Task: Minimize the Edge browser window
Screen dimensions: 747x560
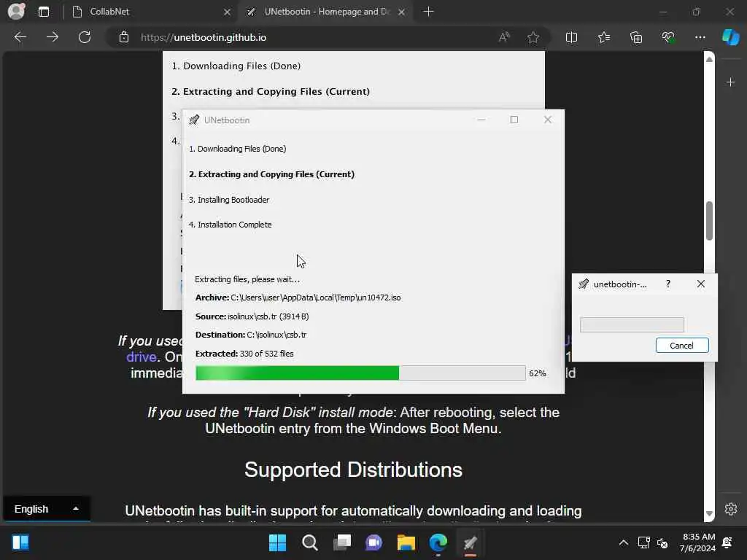Action: pos(662,12)
